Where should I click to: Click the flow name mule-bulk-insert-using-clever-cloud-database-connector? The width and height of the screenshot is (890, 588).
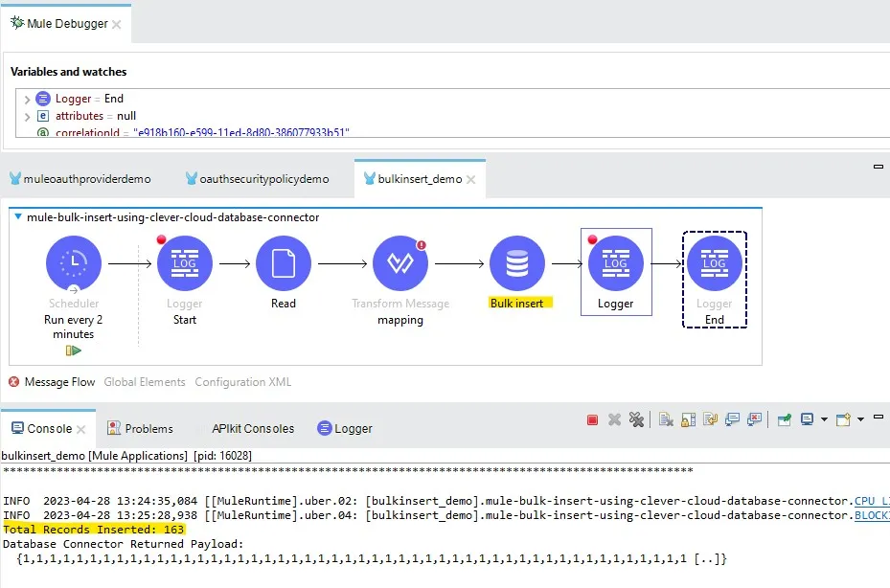(x=173, y=217)
